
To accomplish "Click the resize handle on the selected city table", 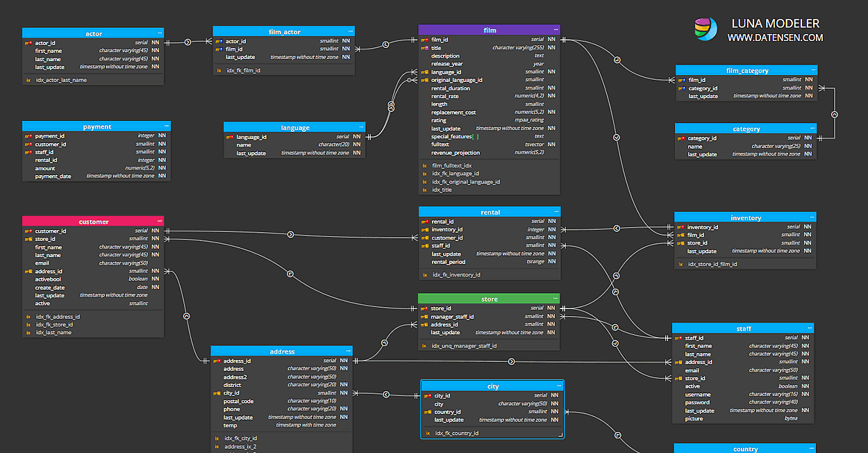I will tap(560, 433).
